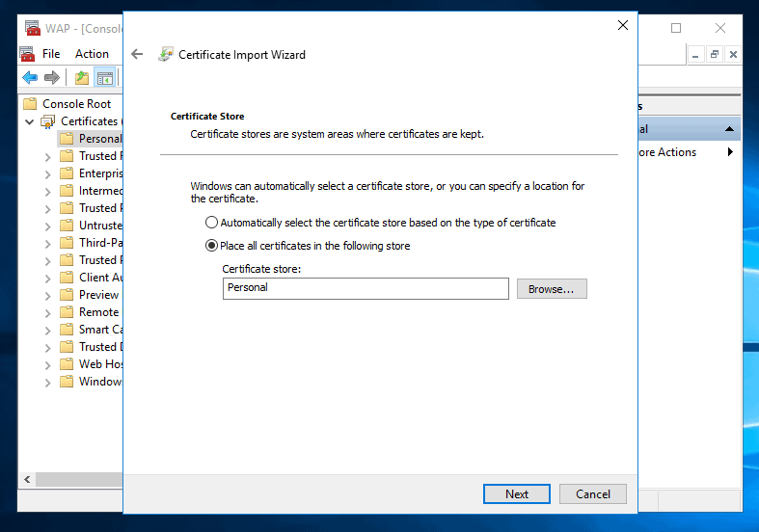Click the Up one level folder icon
The height and width of the screenshot is (532, 759).
click(x=82, y=77)
